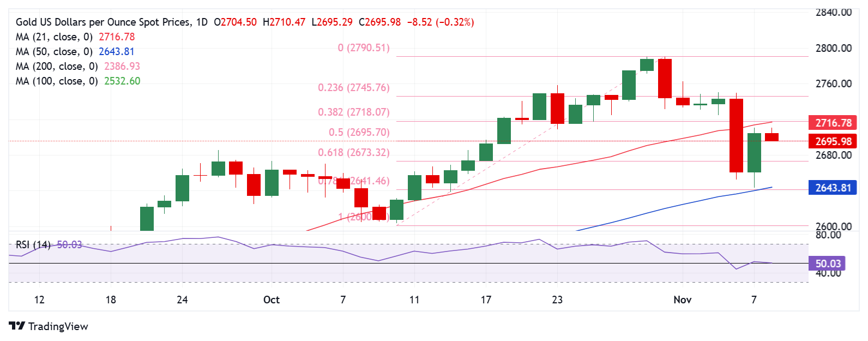Click the 0.5 (2695.70) Fibonacci level label

[359, 133]
